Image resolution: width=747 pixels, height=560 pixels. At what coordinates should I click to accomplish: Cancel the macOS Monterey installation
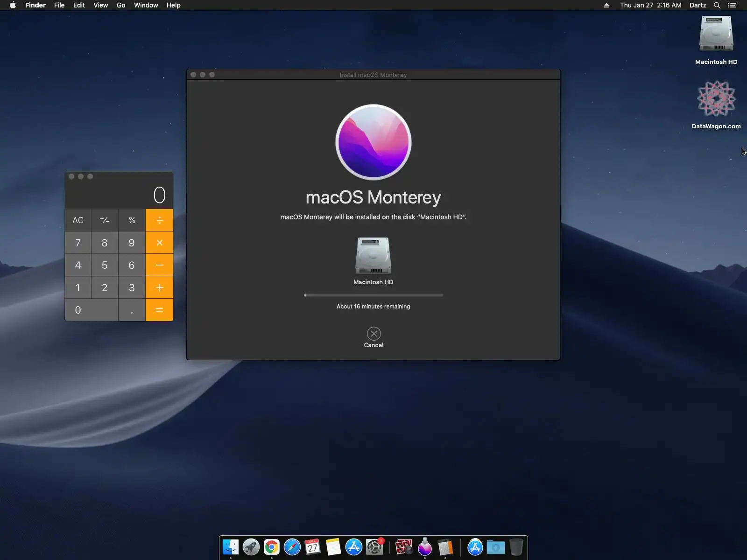(373, 334)
